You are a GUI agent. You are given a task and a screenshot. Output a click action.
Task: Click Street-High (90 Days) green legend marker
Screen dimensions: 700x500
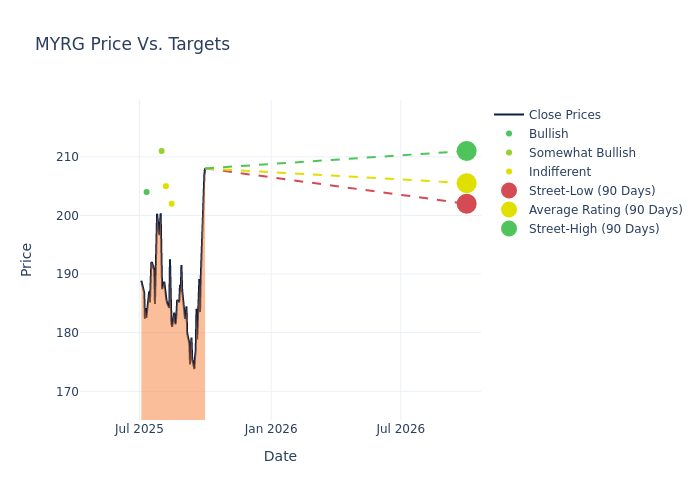click(509, 229)
